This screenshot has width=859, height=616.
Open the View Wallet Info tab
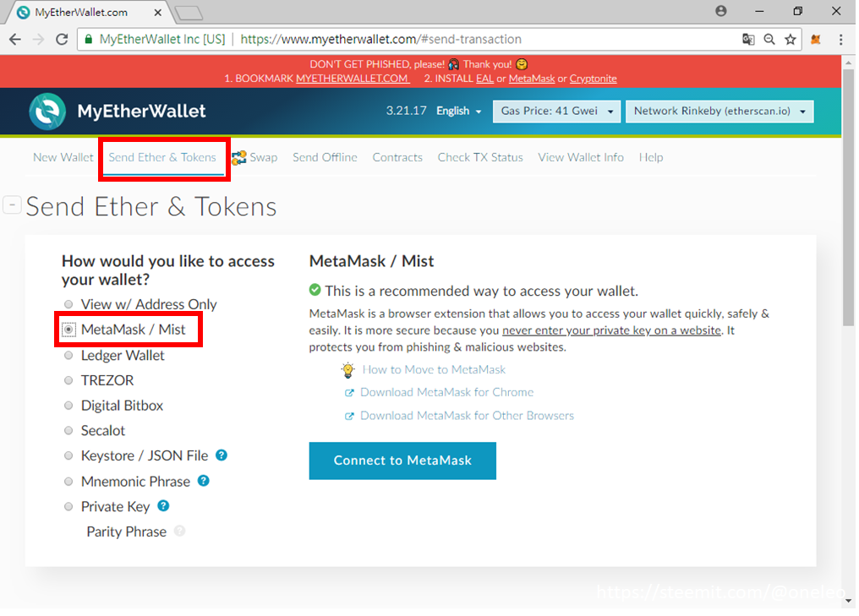[581, 158]
